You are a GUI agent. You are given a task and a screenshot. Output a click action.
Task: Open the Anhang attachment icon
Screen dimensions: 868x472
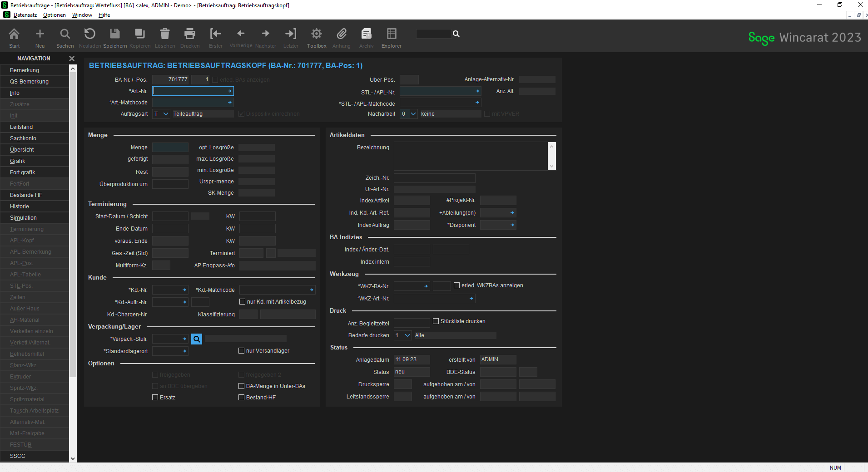point(342,34)
